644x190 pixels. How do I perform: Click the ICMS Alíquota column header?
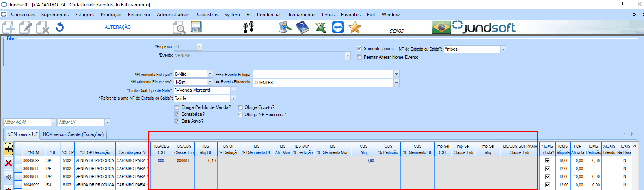pos(563,149)
